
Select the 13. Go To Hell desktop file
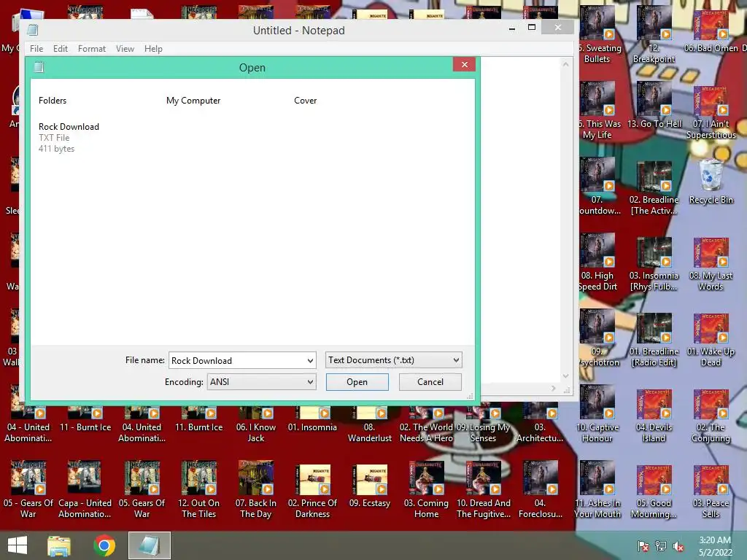(x=654, y=106)
